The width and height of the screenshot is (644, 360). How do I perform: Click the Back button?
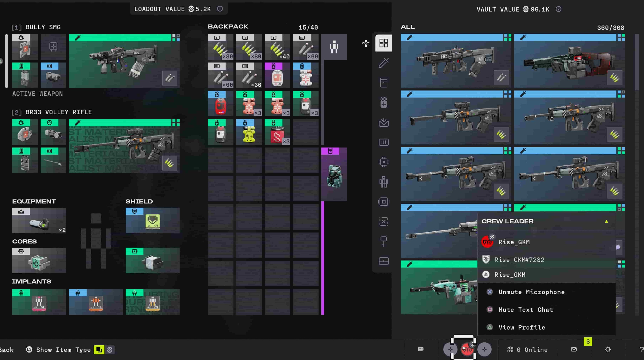tap(7, 350)
